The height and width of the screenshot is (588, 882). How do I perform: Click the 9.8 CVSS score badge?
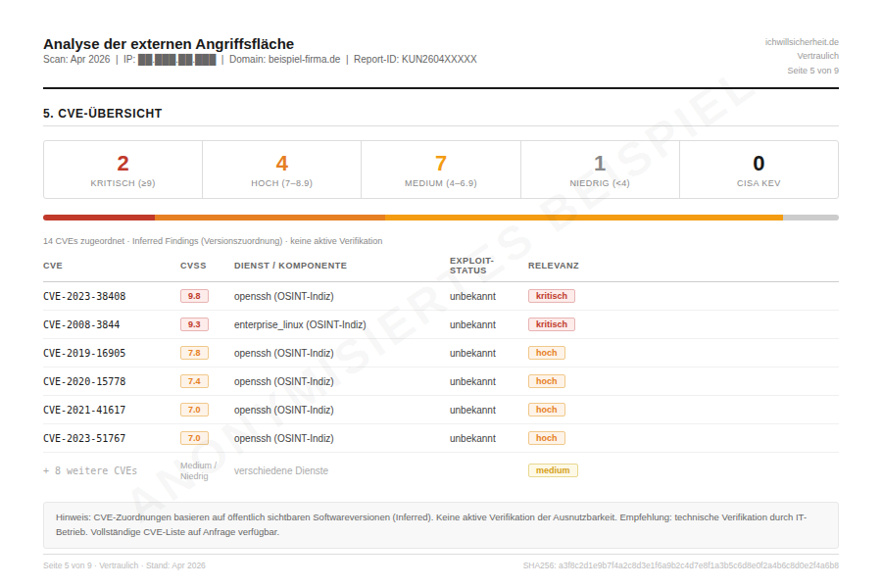point(194,296)
